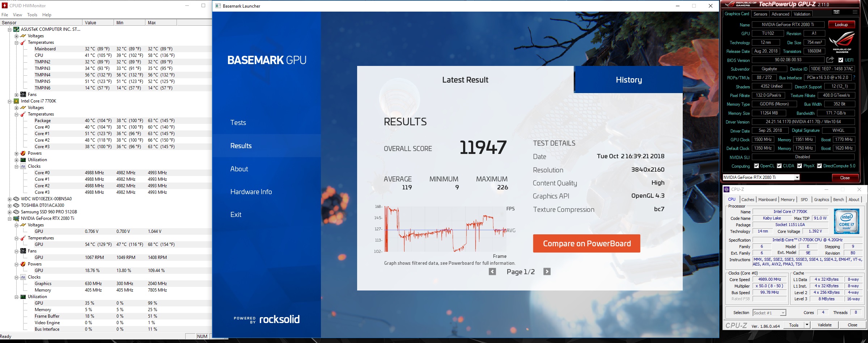
Task: Toggle the OpenCL checkbox in GPU-Z
Action: [756, 166]
